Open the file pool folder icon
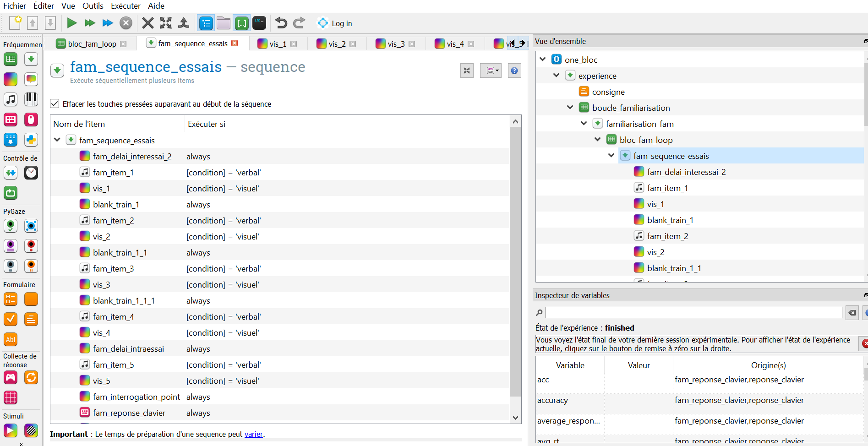 (x=224, y=23)
